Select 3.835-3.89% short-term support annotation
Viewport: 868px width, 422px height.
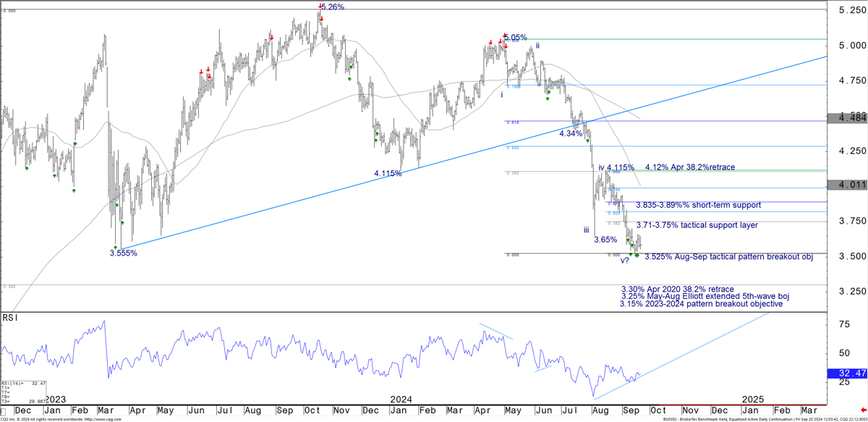tap(688, 206)
